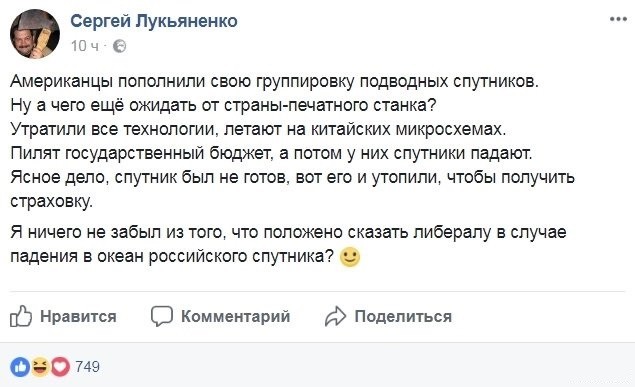Screen dimensions: 635x387
Task: Open the three-dots post options menu
Action: [618, 19]
